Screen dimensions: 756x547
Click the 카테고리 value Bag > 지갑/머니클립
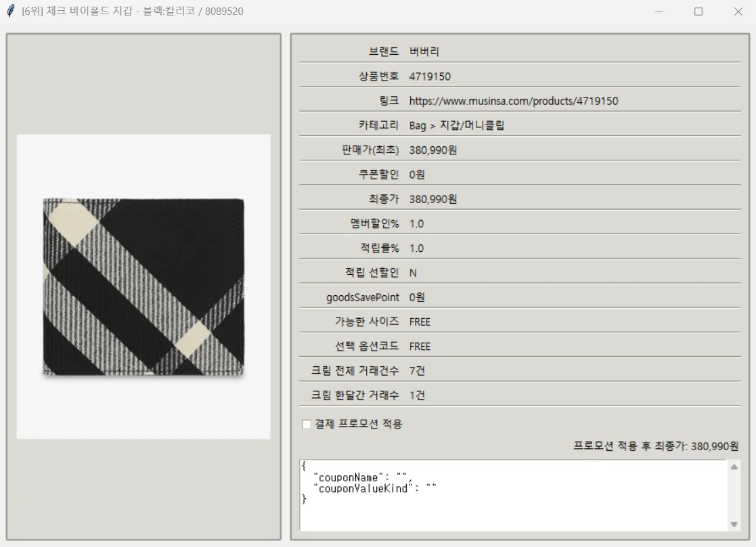[458, 125]
